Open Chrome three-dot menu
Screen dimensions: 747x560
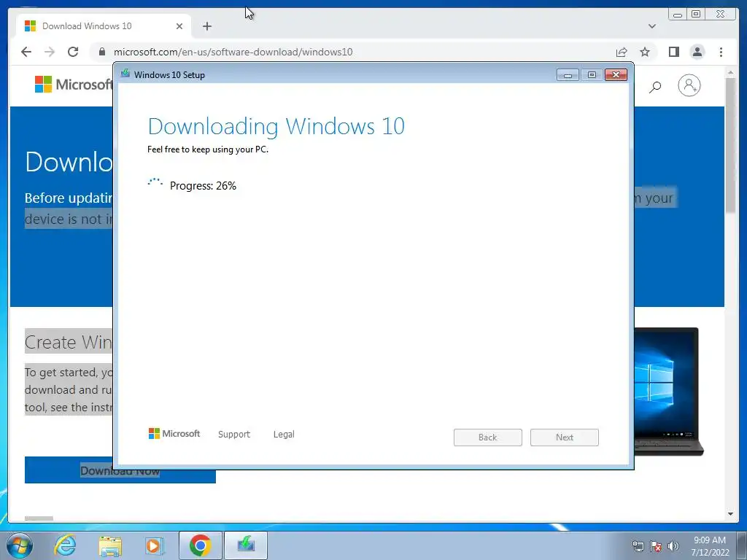721,52
